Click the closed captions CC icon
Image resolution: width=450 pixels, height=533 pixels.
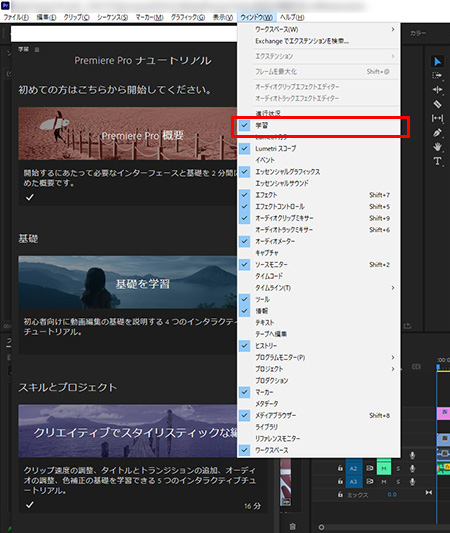(x=416, y=366)
